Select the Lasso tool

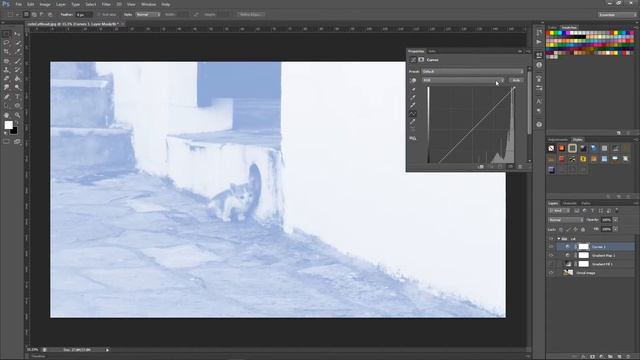point(7,43)
